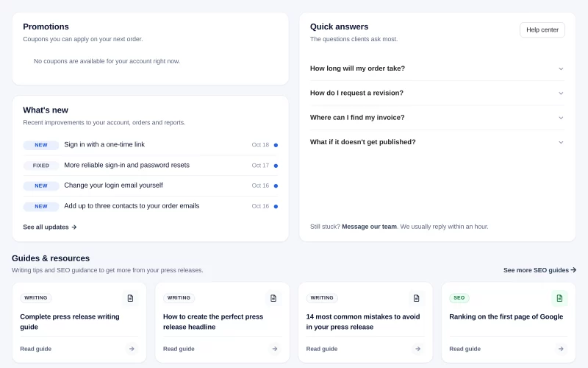Image resolution: width=588 pixels, height=368 pixels.
Task: Click arrow icon beside See more SEO guides
Action: click(573, 270)
